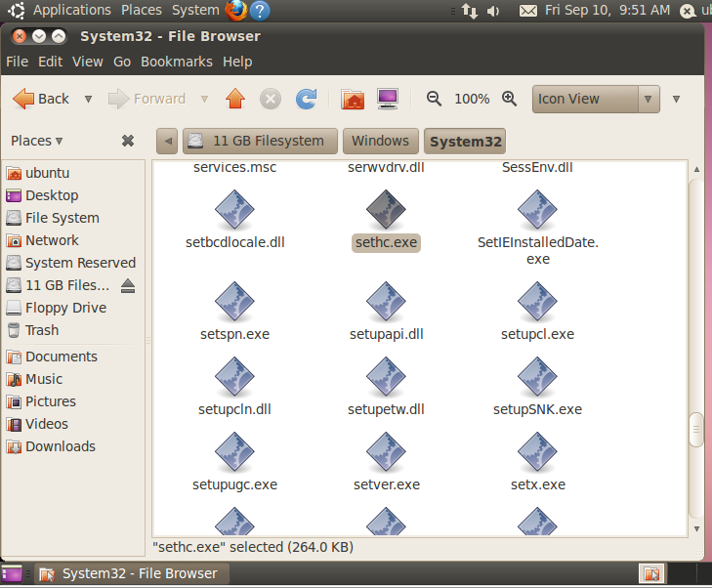
Task: Select the sethc.exe file icon
Action: [x=386, y=210]
